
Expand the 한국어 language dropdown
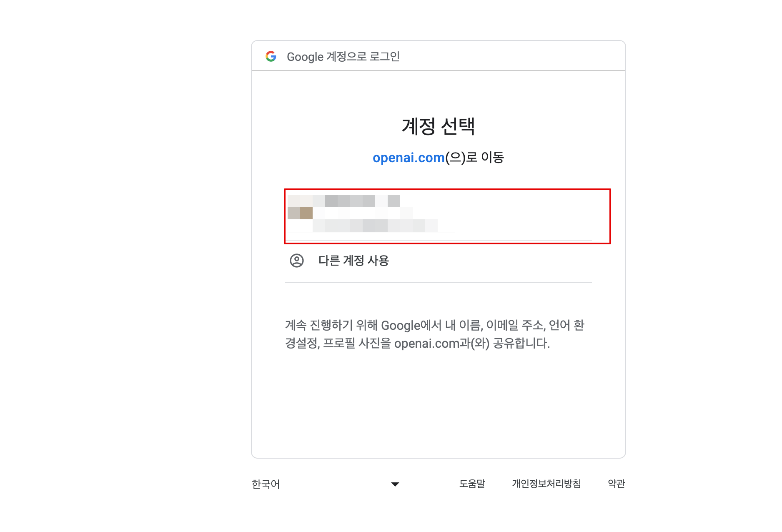[x=326, y=484]
